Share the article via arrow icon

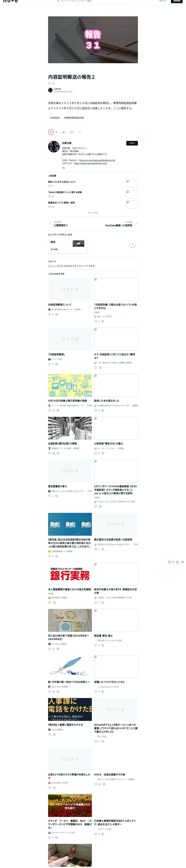(63, 132)
